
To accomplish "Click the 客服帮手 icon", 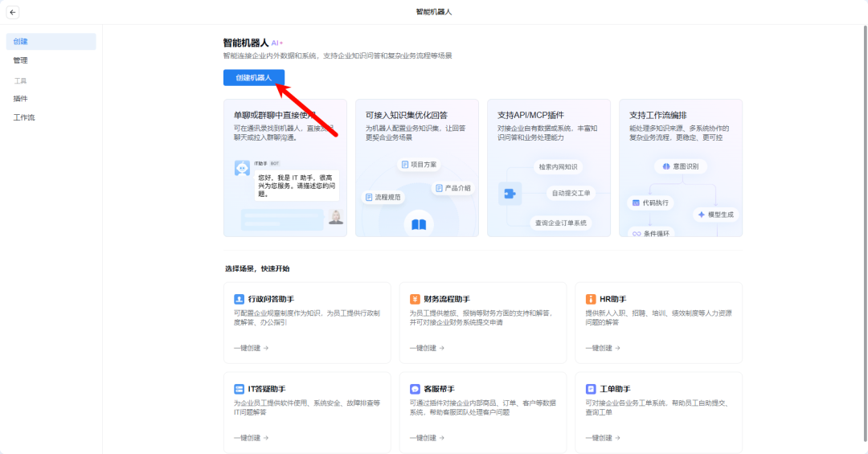I will point(415,389).
